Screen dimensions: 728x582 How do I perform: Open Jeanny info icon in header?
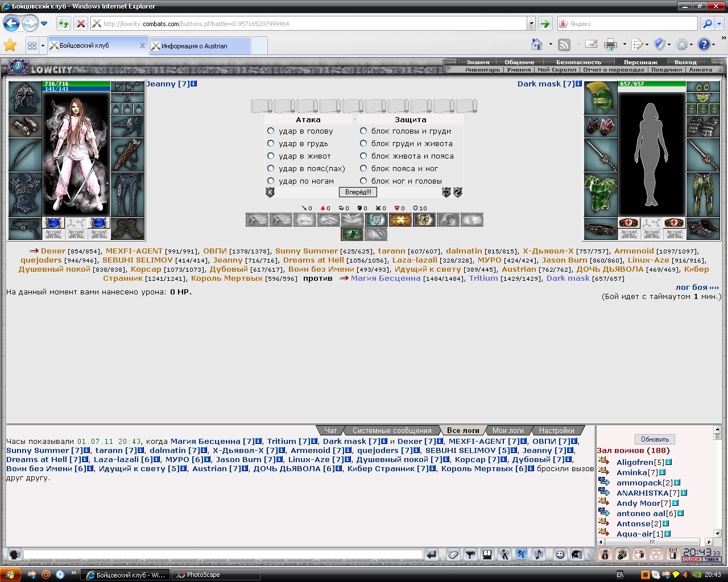[x=193, y=84]
